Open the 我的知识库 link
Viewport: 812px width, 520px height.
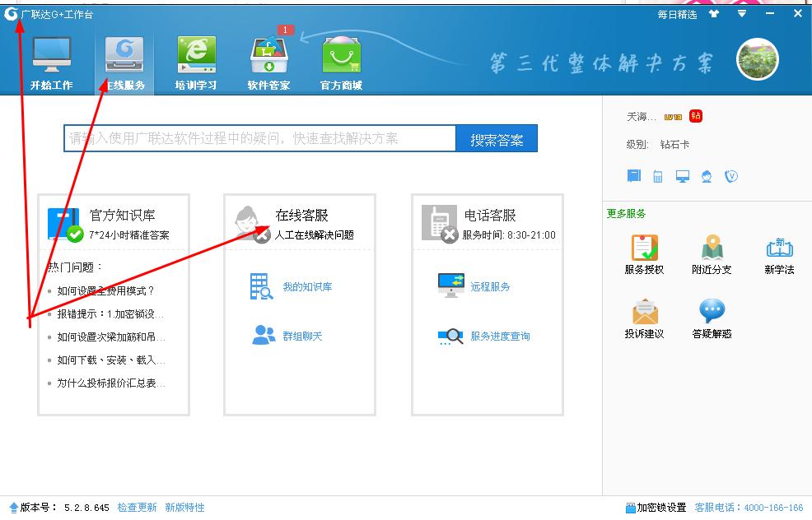click(x=308, y=286)
